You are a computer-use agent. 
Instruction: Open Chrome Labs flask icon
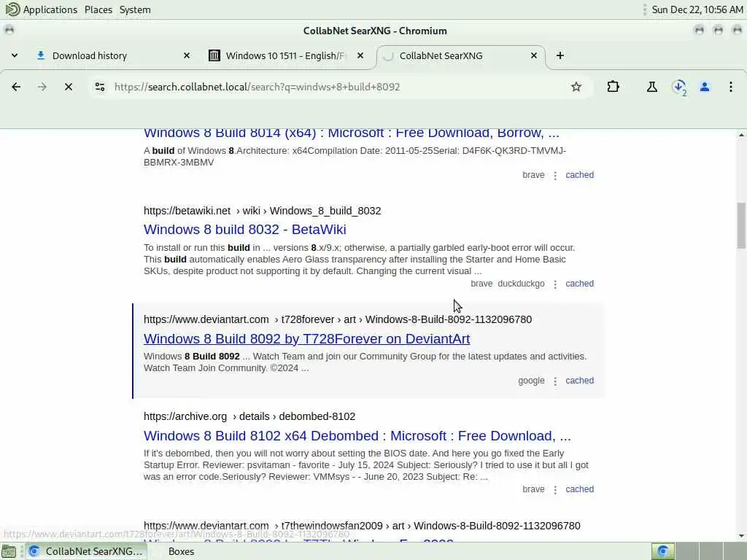pyautogui.click(x=651, y=87)
